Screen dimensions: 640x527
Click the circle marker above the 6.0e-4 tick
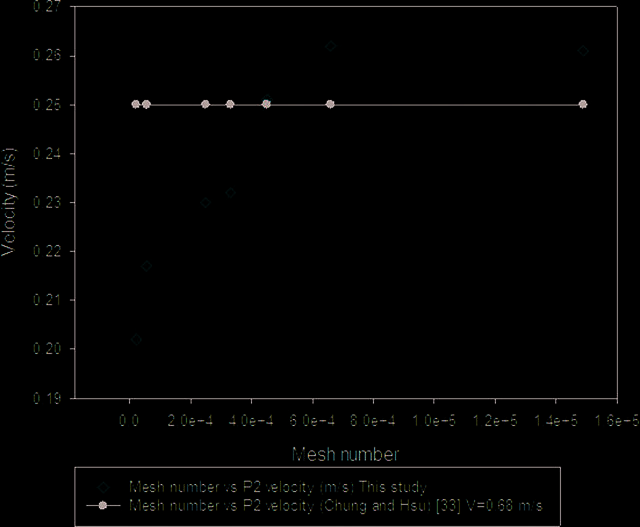click(x=330, y=105)
